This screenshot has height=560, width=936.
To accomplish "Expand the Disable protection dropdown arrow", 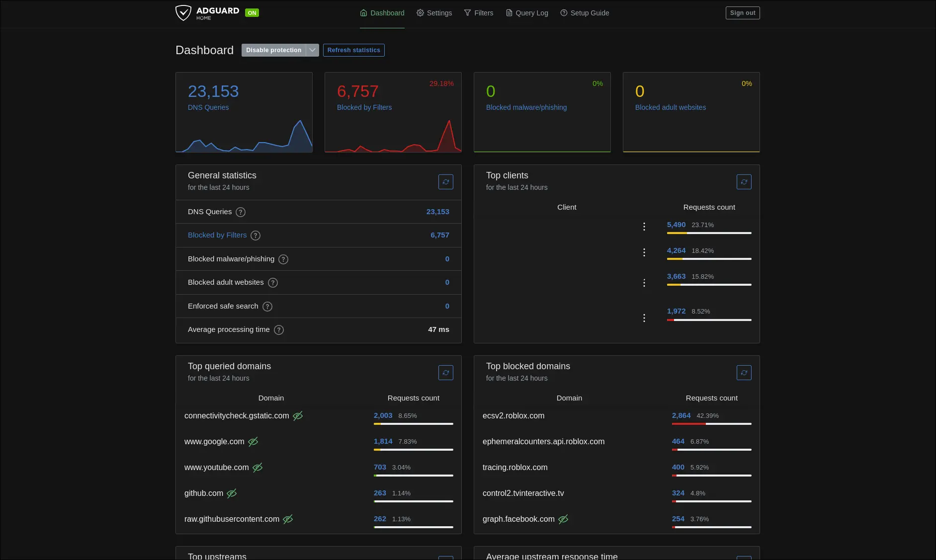I will point(312,50).
